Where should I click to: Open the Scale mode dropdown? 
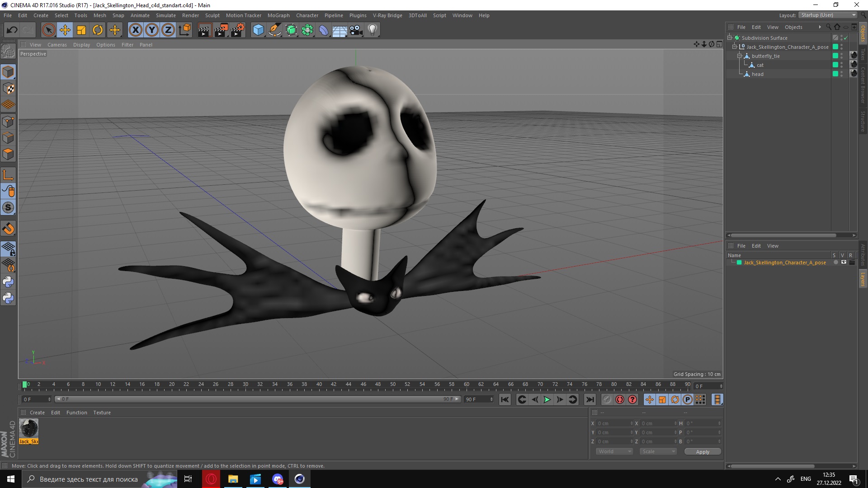coord(658,451)
